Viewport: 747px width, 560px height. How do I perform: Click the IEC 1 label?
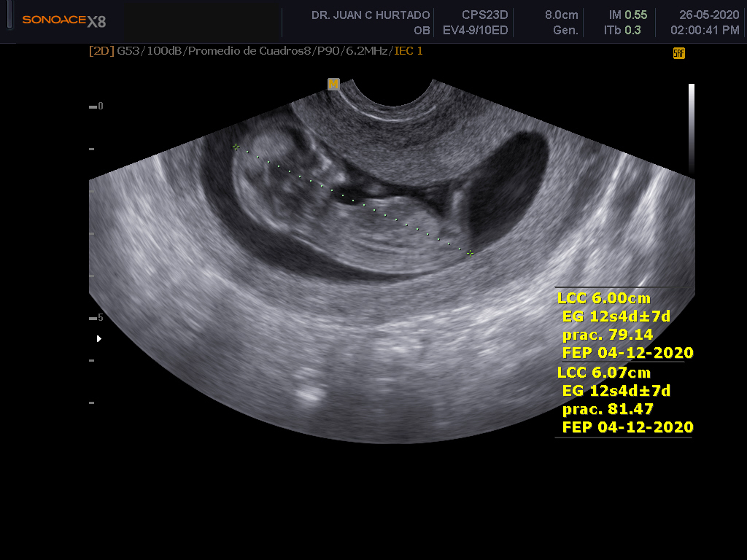409,51
